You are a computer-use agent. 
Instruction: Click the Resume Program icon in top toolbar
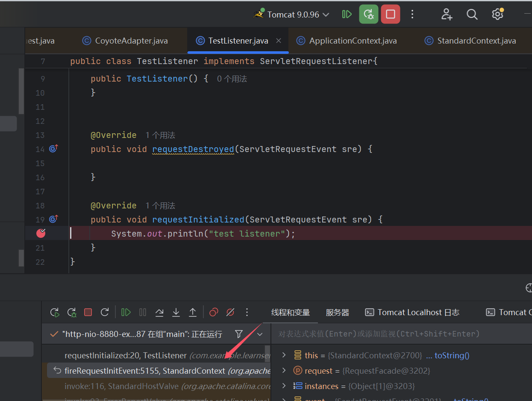click(x=347, y=15)
